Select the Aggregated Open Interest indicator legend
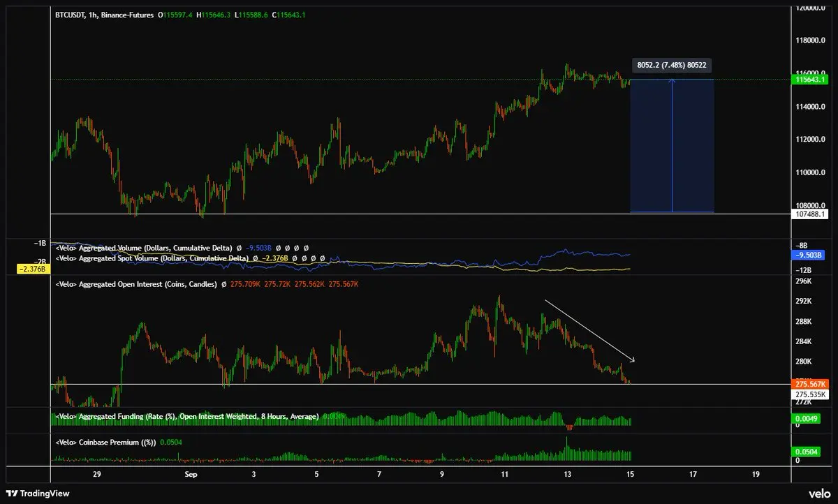This screenshot has height=504, width=838. pos(135,285)
